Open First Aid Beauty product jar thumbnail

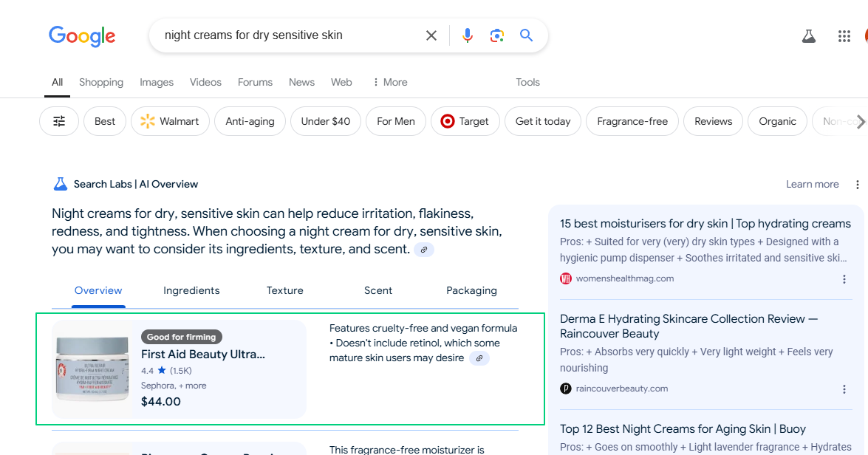pos(92,369)
